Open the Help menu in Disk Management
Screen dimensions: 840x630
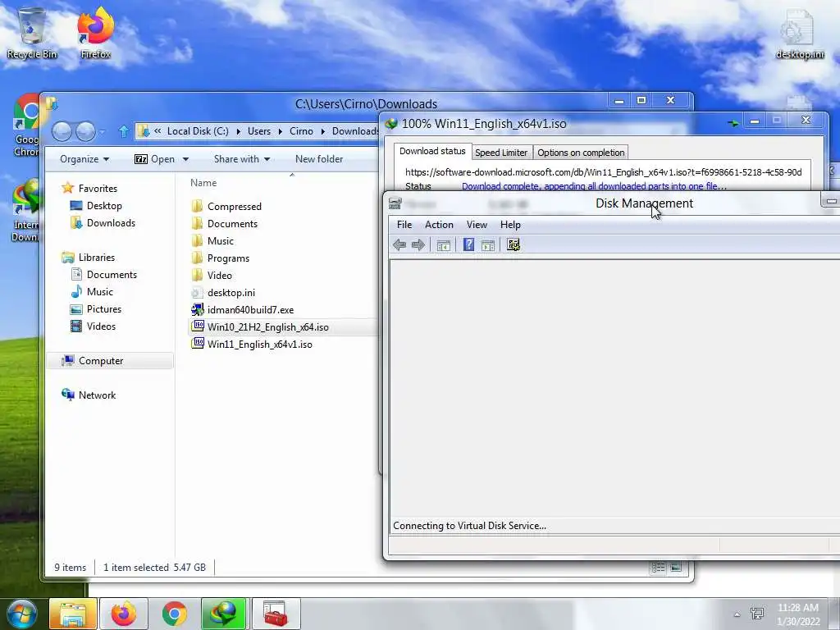(510, 225)
